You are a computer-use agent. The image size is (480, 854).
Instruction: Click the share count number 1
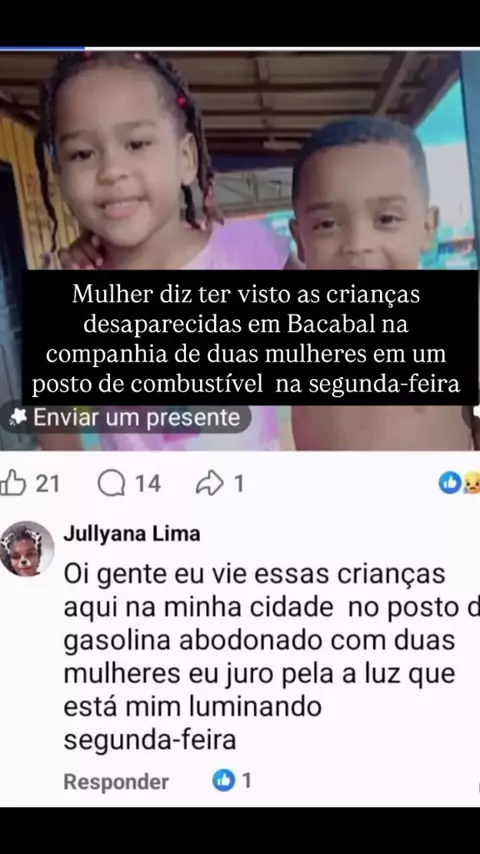239,484
